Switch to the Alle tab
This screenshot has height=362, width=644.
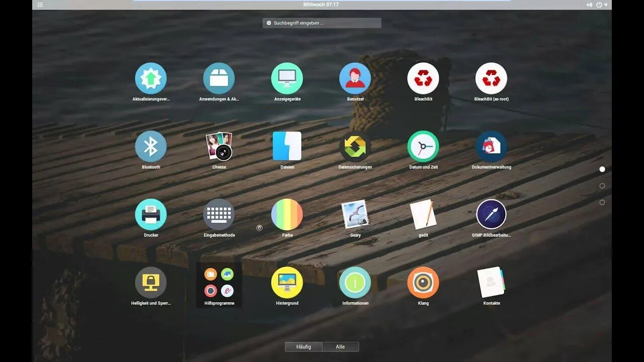point(341,346)
